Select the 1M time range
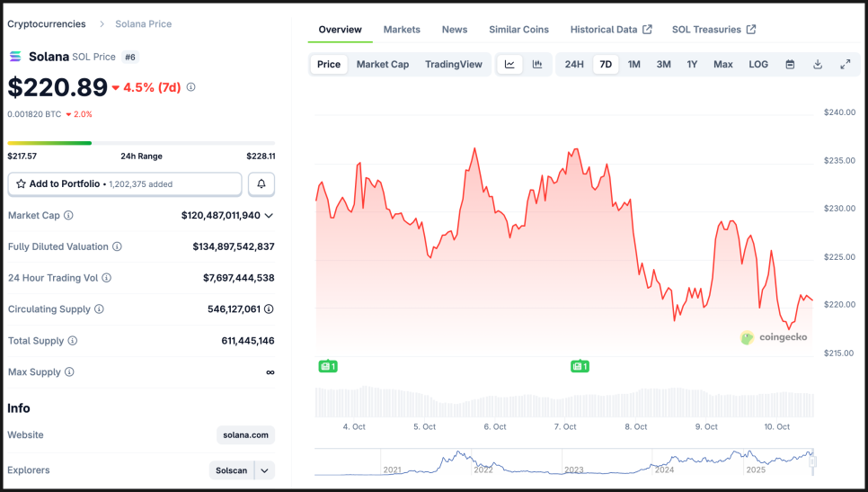 click(x=634, y=65)
